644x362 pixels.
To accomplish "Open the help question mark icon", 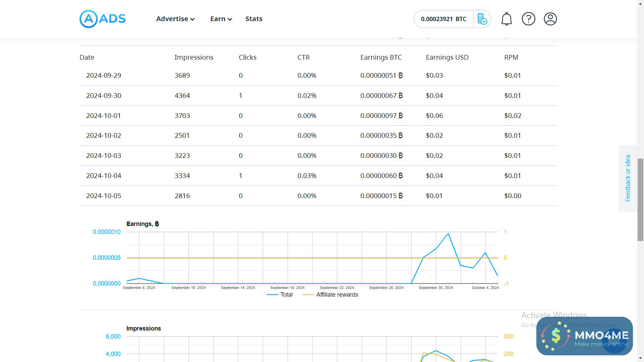I will [x=528, y=19].
